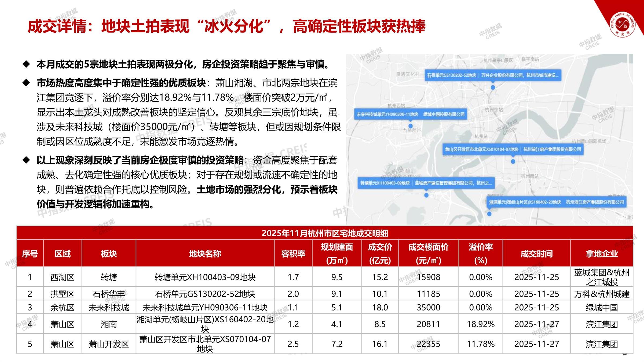Click map marker below 石桥单元GS130202-52地块 label
Screen dimensions: 644x362
pos(493,87)
